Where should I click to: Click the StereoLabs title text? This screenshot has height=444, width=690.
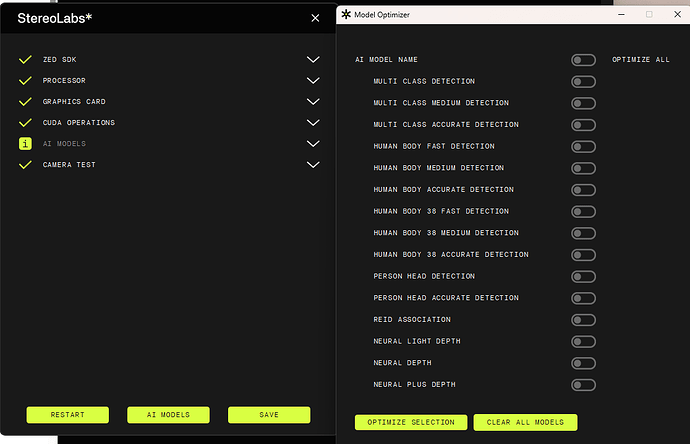click(x=55, y=18)
